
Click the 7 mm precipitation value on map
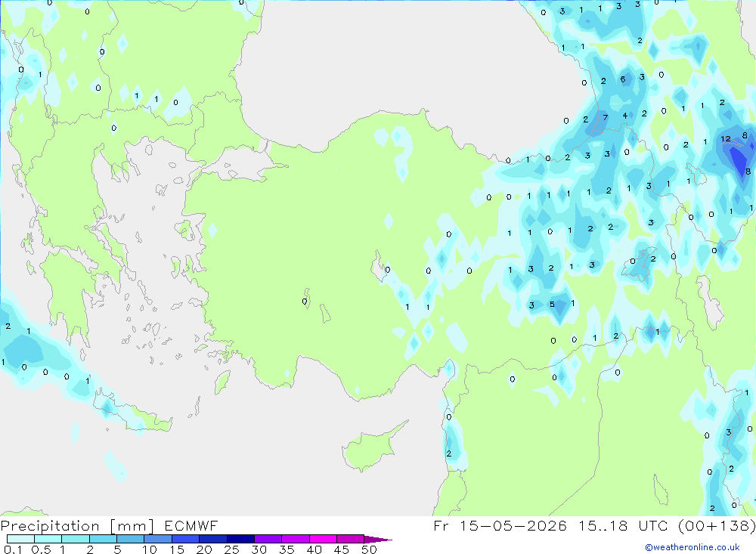[x=605, y=118]
